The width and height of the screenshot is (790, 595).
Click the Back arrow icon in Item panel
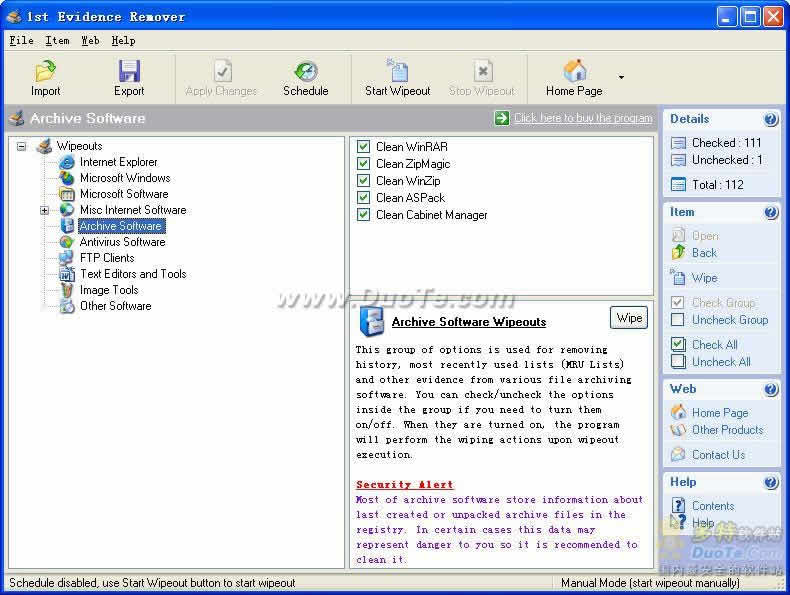(678, 252)
